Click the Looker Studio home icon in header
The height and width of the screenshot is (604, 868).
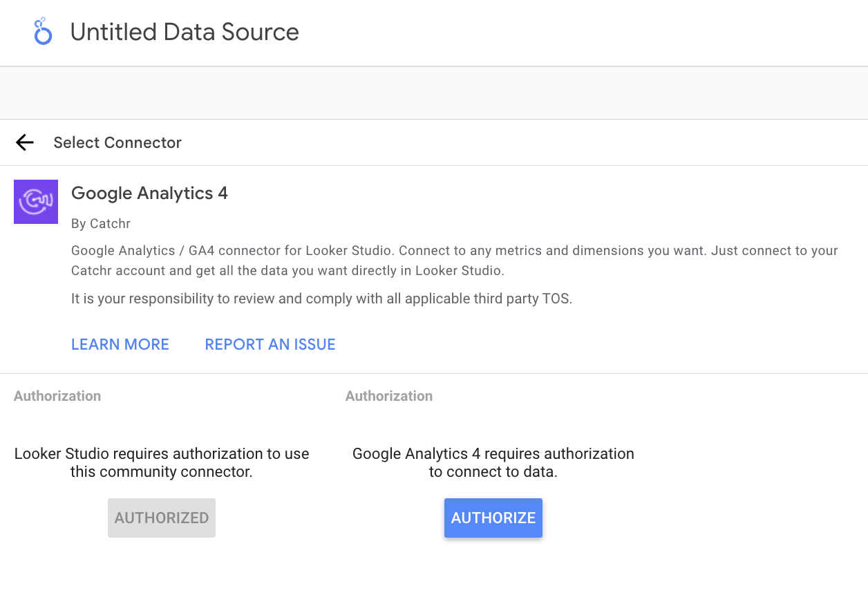(x=42, y=31)
